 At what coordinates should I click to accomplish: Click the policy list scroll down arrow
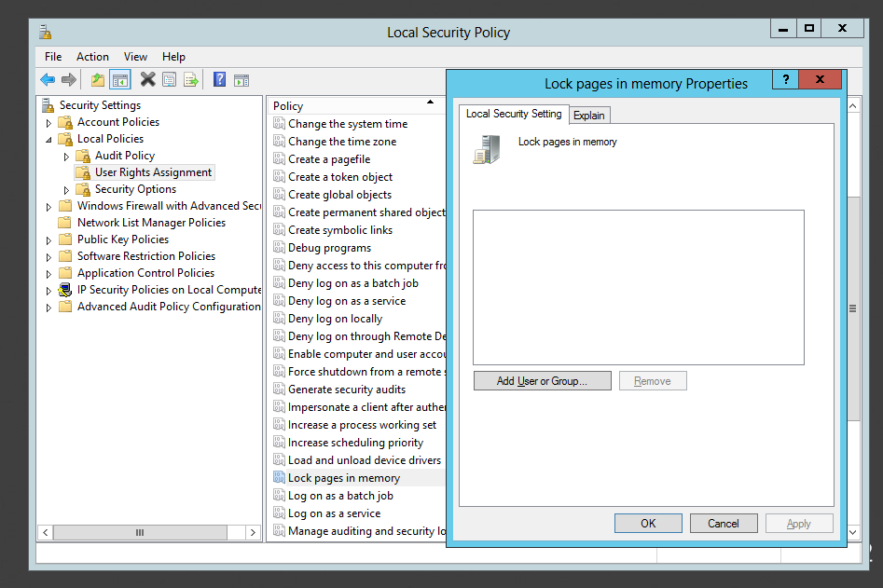pyautogui.click(x=853, y=532)
